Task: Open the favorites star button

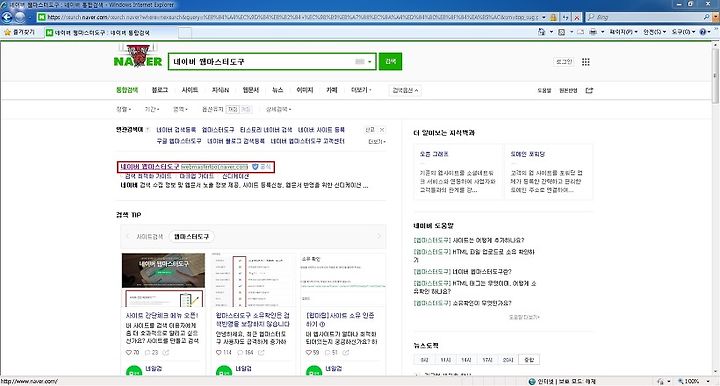Action: (x=19, y=32)
